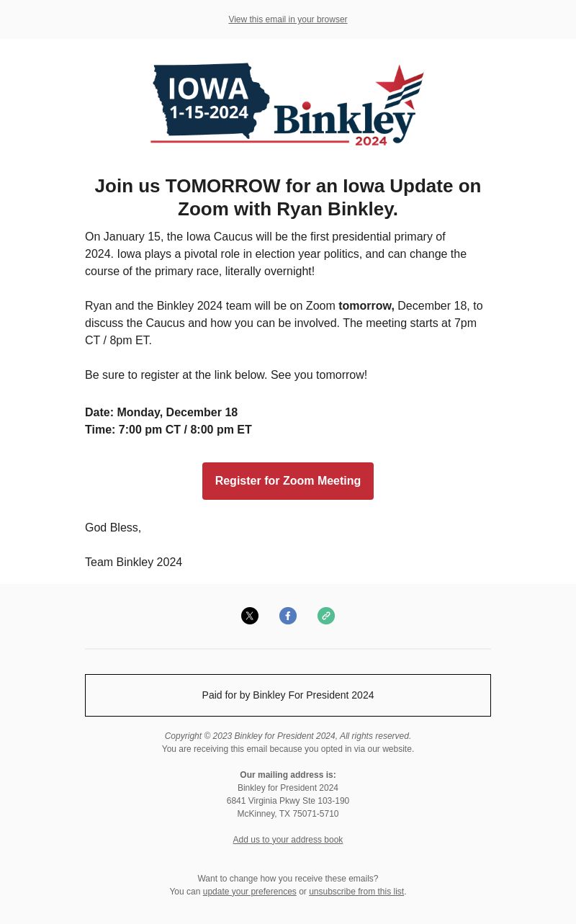The image size is (576, 924).
Task: Click the Copyright 2023 footer line
Action: pyautogui.click(x=288, y=736)
